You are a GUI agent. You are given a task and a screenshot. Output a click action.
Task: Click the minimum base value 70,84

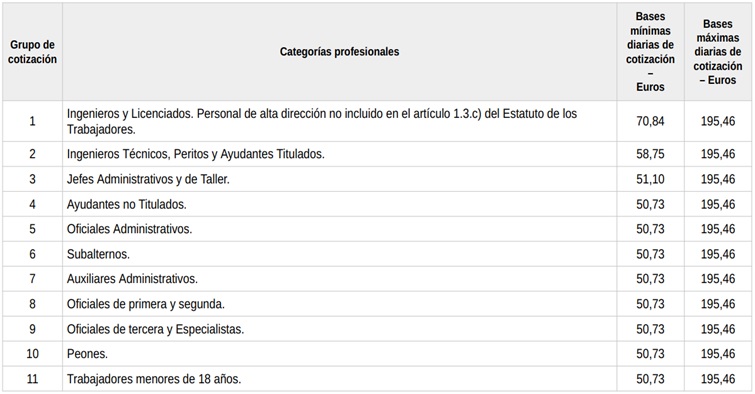(650, 121)
